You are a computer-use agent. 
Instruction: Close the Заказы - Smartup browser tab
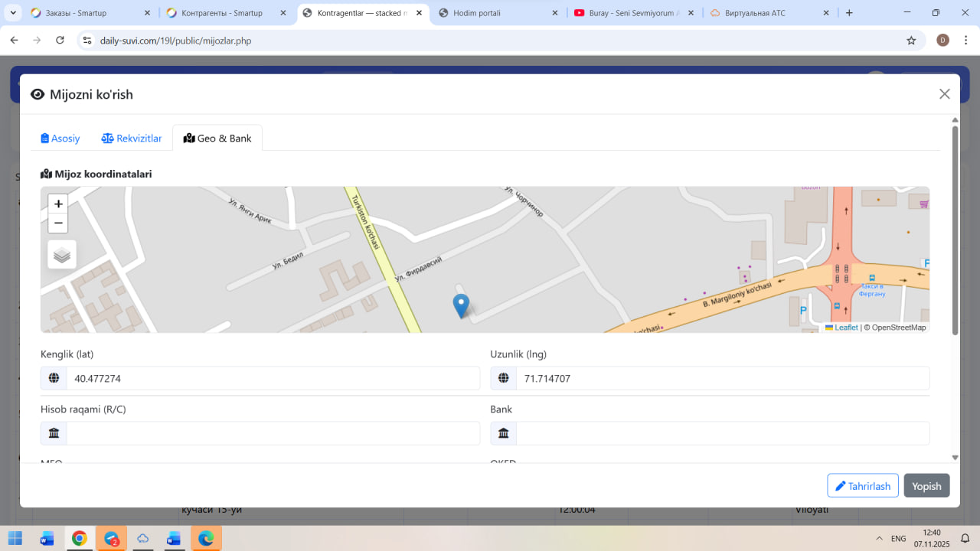tap(147, 13)
